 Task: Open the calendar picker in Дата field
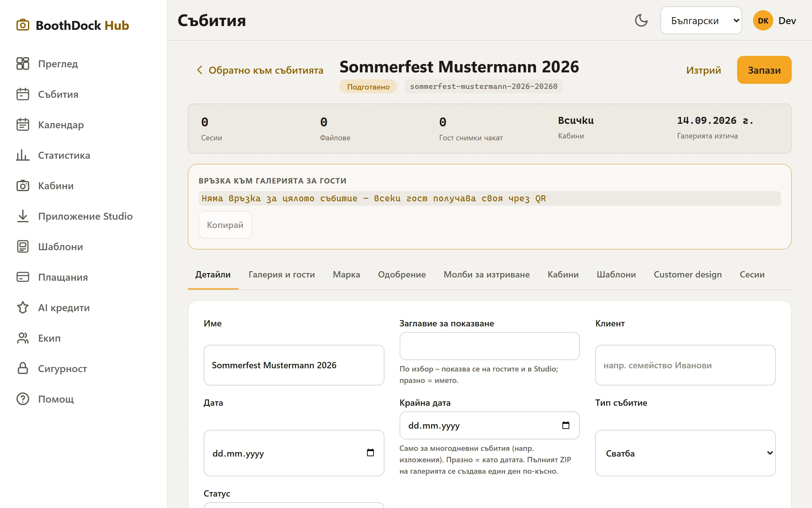tap(370, 453)
